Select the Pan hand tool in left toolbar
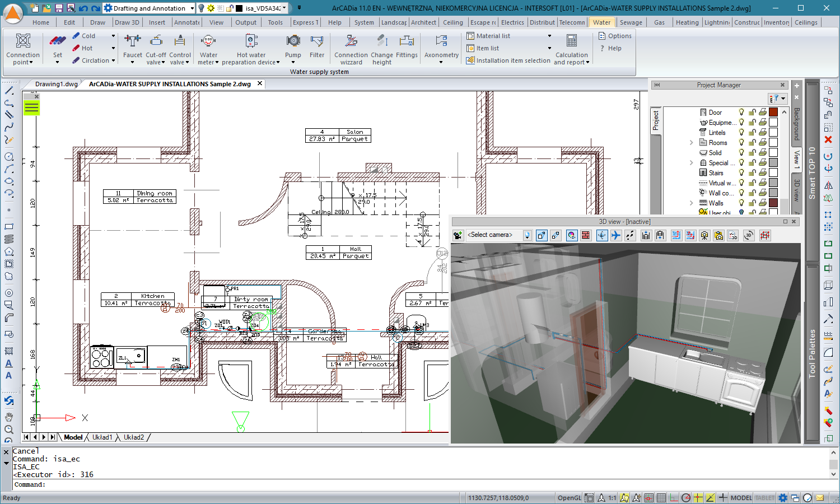840x504 pixels. [9, 417]
